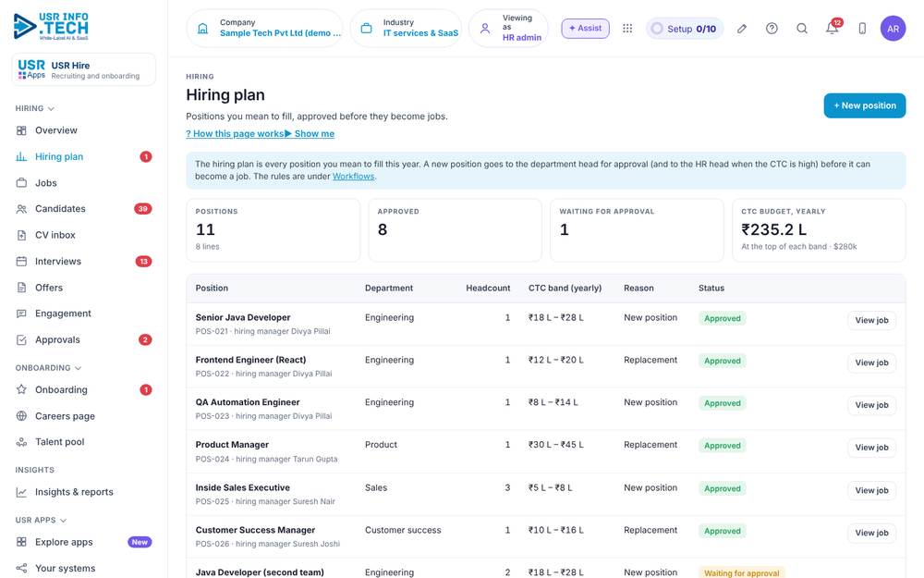Image resolution: width=924 pixels, height=578 pixels.
Task: Click the Explore apps grid icon
Action: tap(21, 542)
